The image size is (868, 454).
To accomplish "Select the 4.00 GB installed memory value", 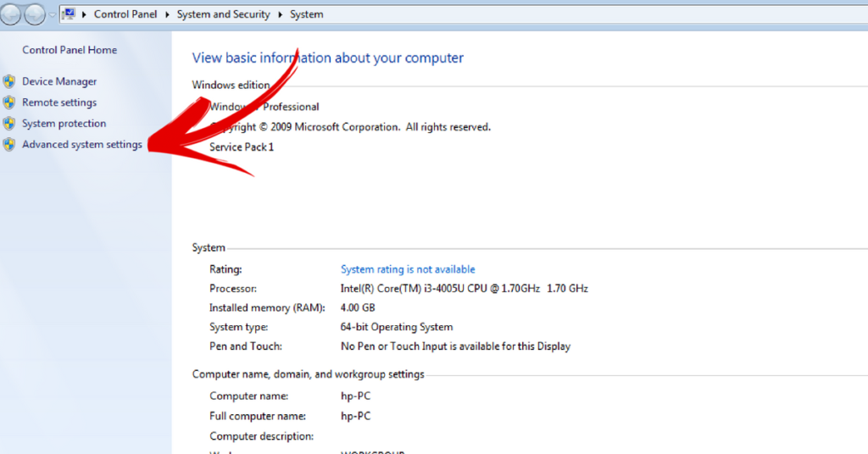I will click(358, 307).
